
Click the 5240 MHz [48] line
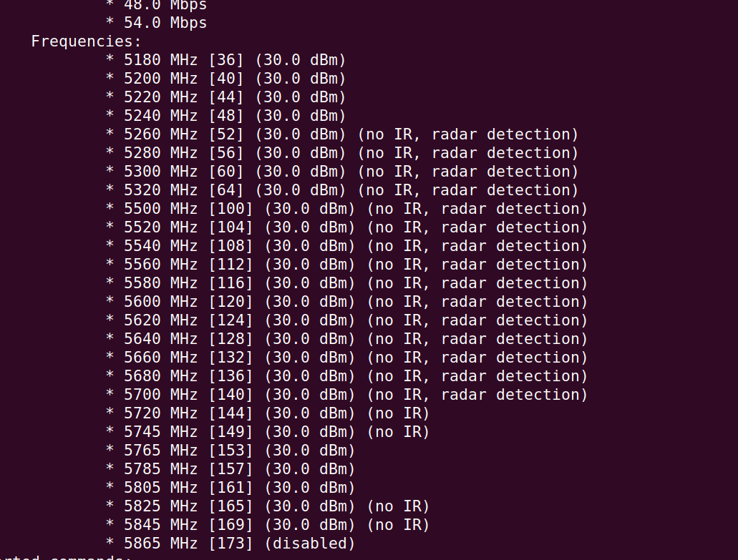(x=226, y=116)
